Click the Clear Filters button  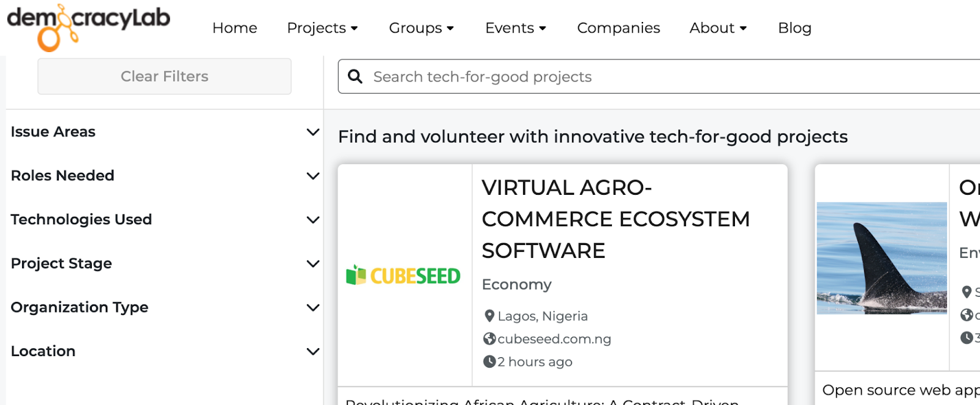pos(164,77)
